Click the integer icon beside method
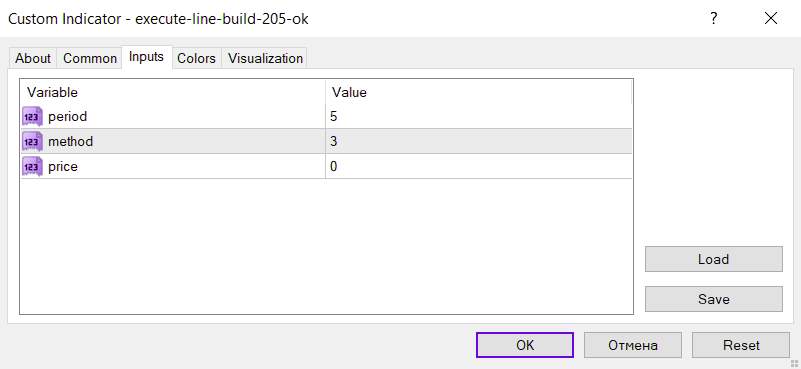801x369 pixels. tap(32, 142)
